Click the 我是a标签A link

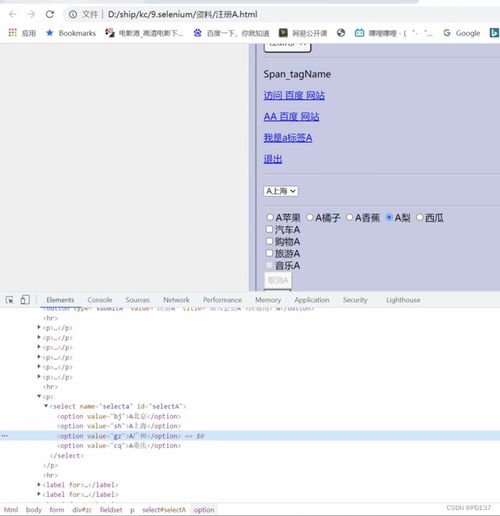[x=288, y=138]
